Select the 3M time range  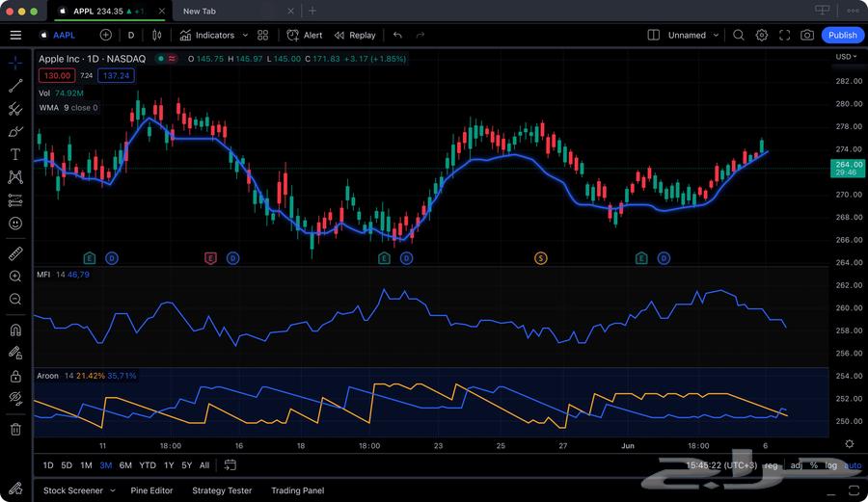tap(106, 465)
